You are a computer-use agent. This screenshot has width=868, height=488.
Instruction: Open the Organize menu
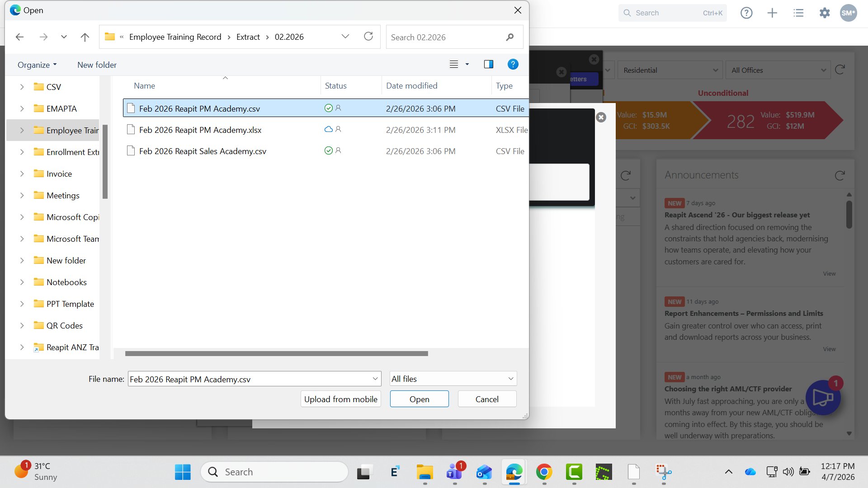pyautogui.click(x=37, y=65)
